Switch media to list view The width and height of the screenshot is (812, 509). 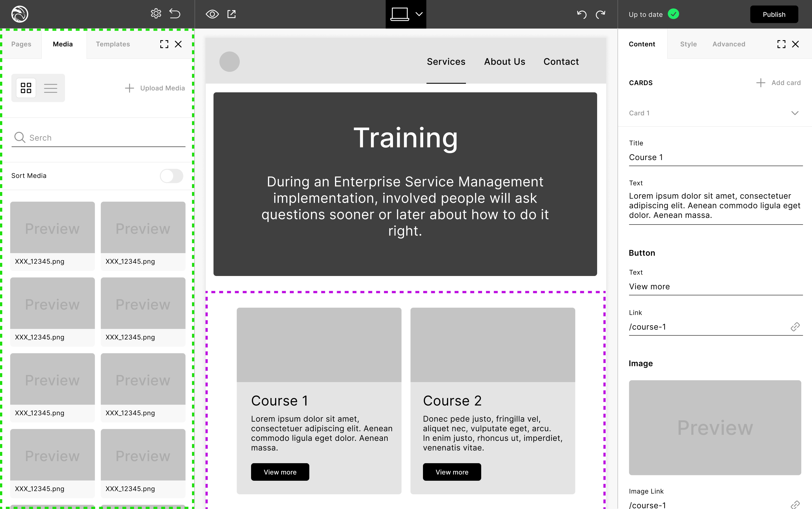tap(51, 88)
